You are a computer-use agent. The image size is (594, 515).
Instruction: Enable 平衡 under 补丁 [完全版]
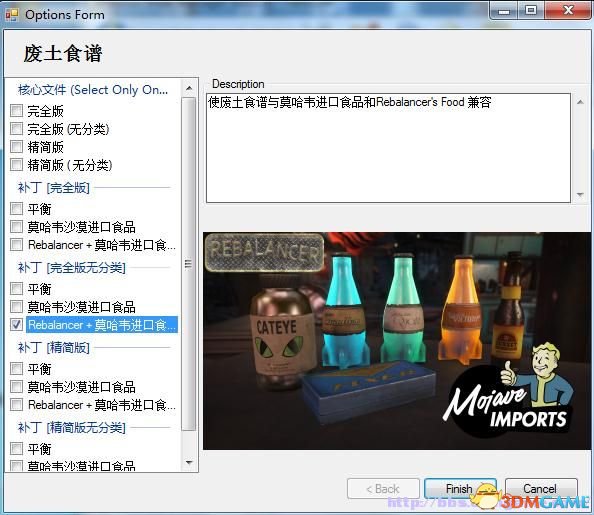[16, 208]
